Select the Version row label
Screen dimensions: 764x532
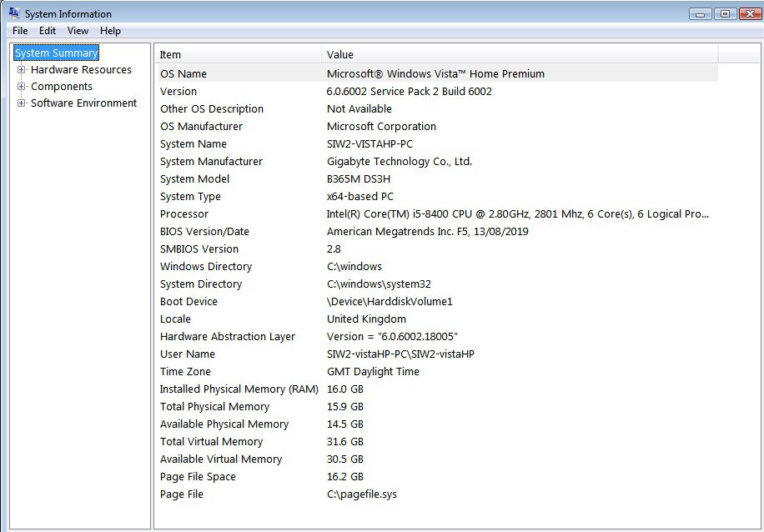click(x=178, y=91)
